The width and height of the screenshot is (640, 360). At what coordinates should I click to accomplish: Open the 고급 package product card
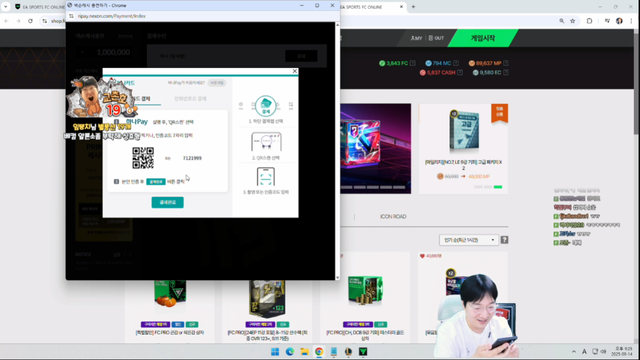pyautogui.click(x=463, y=149)
